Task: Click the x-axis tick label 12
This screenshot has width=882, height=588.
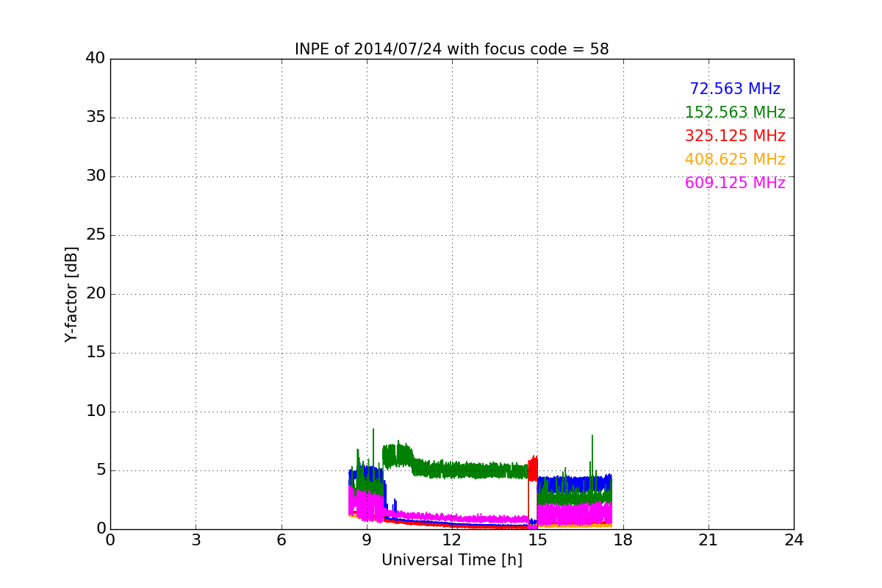Action: coord(452,540)
